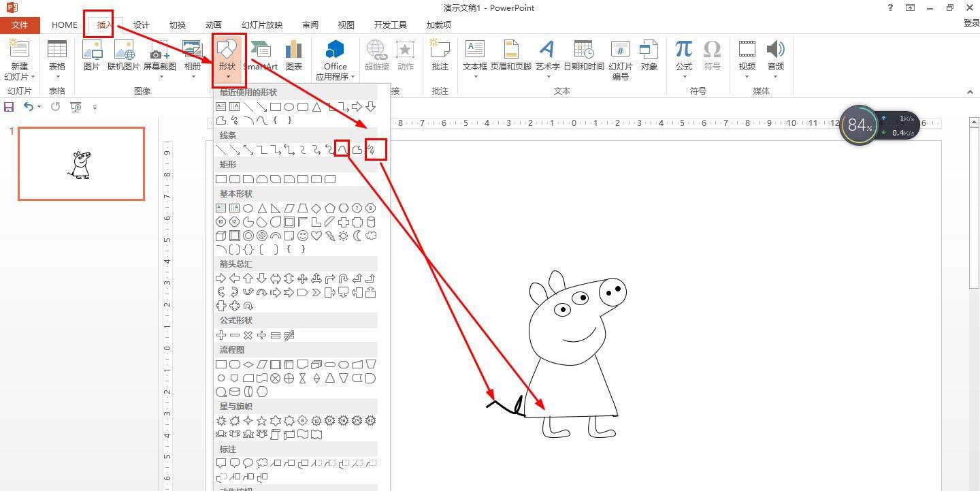Screen dimensions: 980x491
Task: Collapse the ribbon with the arrow
Action: [970, 92]
